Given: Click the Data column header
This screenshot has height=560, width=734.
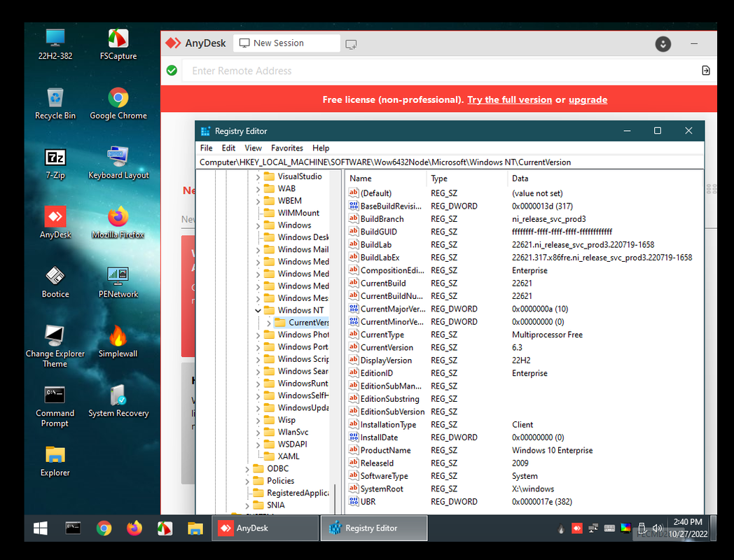Looking at the screenshot, I should 604,178.
